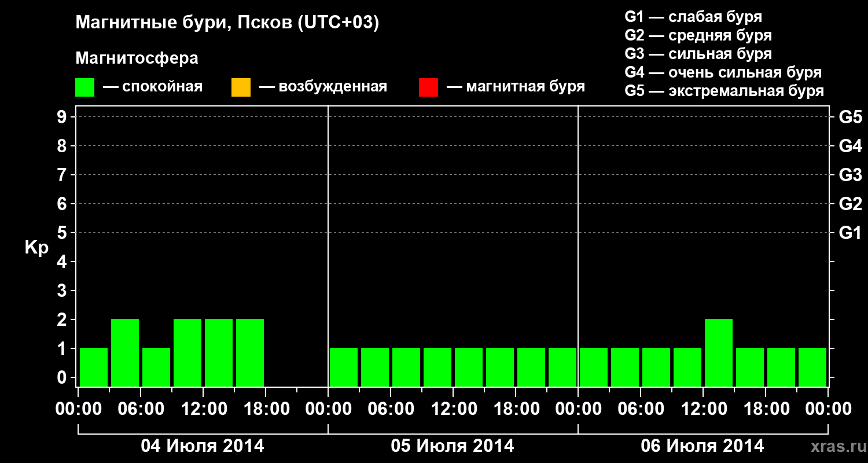The width and height of the screenshot is (868, 463).
Task: Click the 15:00–18:00 bar on 06 Июля
Action: [x=750, y=367]
